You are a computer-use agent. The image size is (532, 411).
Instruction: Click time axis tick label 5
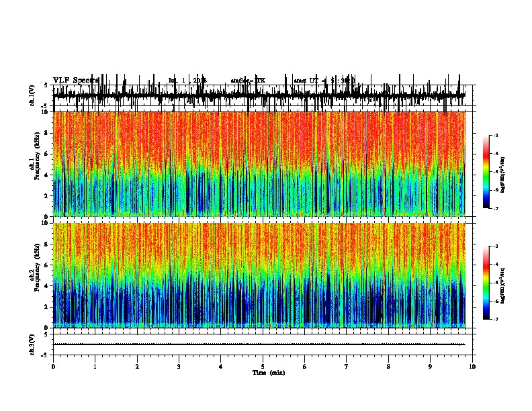[263, 367]
